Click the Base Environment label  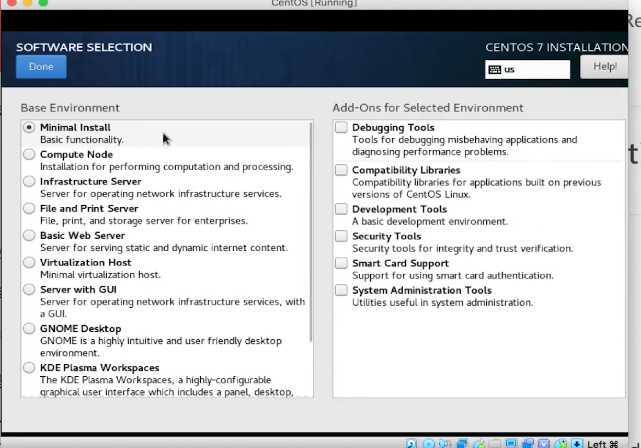coord(70,108)
